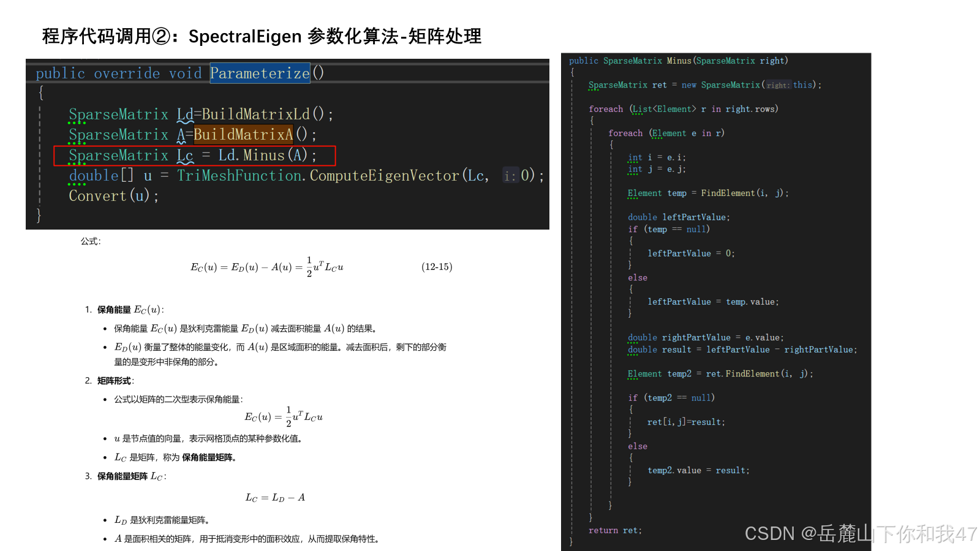The height and width of the screenshot is (551, 980).
Task: Click 'if (temp2 == null)' condition
Action: (x=671, y=398)
